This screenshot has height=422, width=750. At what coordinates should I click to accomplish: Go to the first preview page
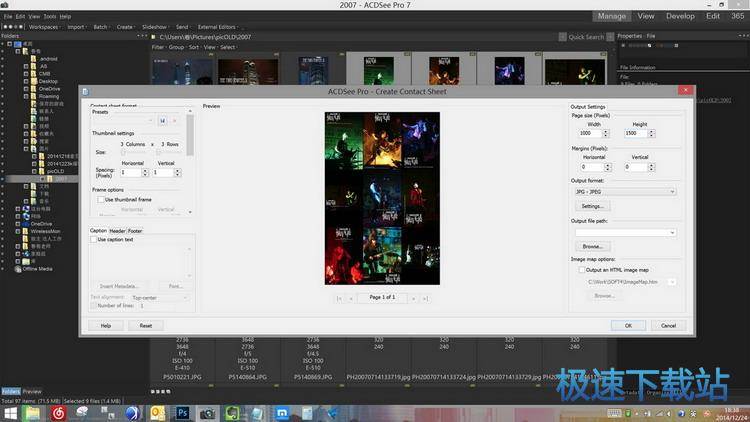[x=339, y=298]
